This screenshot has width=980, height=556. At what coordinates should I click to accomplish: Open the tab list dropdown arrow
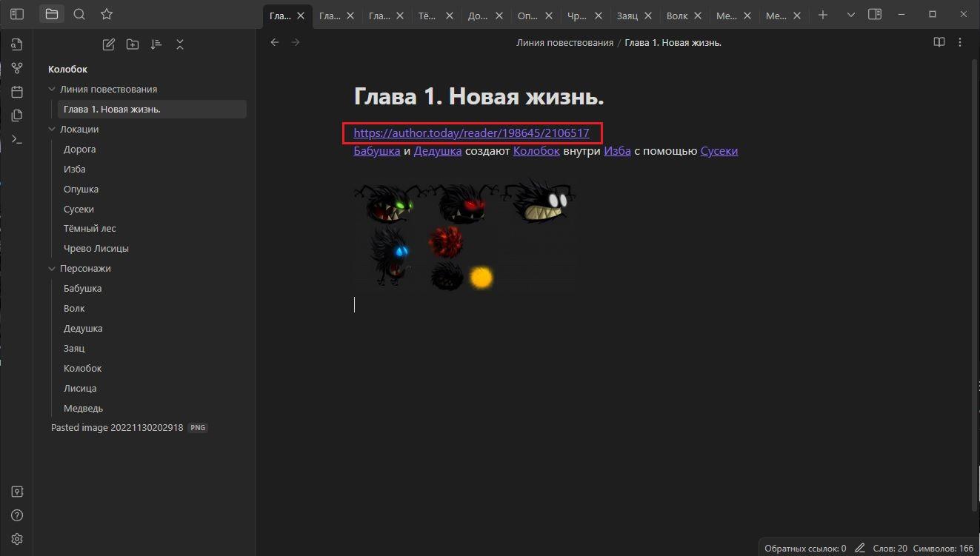(x=850, y=15)
